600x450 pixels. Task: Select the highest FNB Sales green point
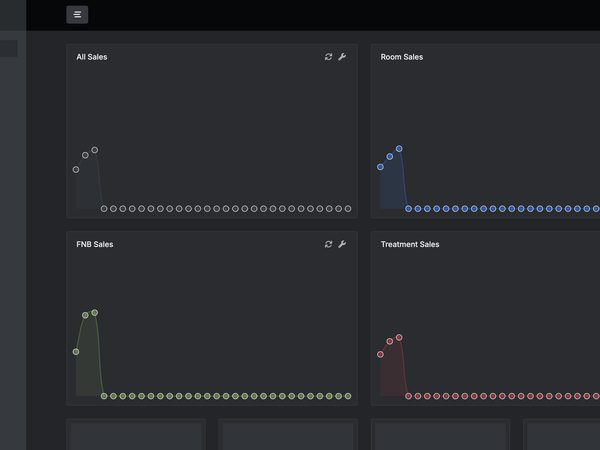coord(95,313)
